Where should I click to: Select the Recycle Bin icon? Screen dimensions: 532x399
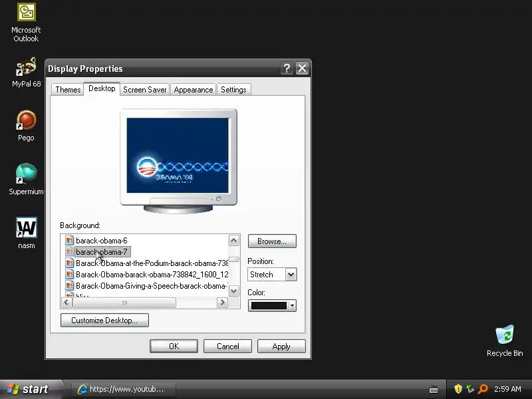coord(505,340)
